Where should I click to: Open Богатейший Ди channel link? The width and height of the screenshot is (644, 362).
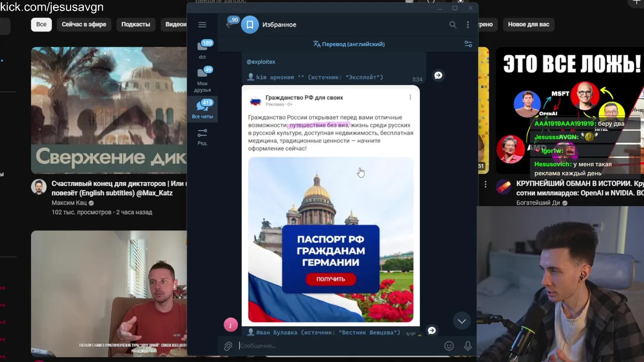point(538,203)
